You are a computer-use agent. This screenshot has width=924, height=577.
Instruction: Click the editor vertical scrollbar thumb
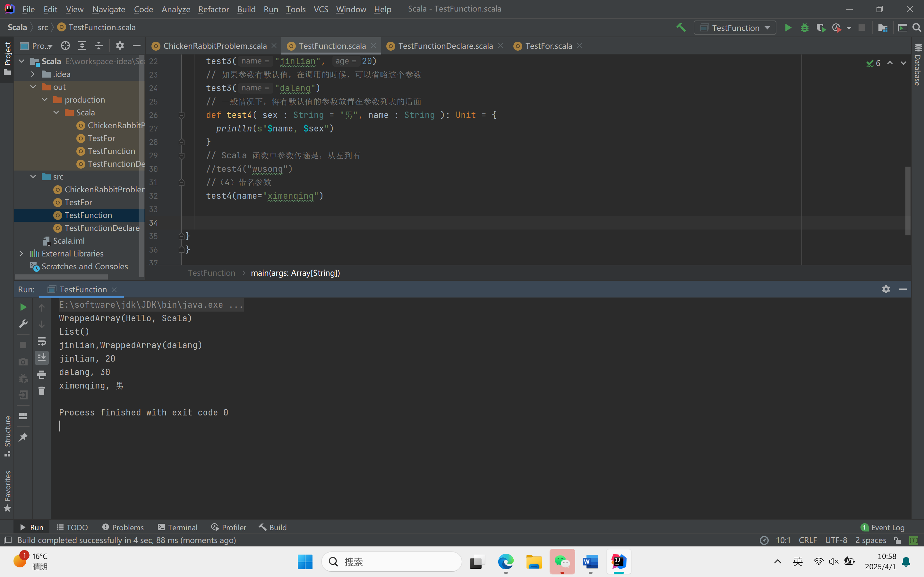(x=908, y=200)
